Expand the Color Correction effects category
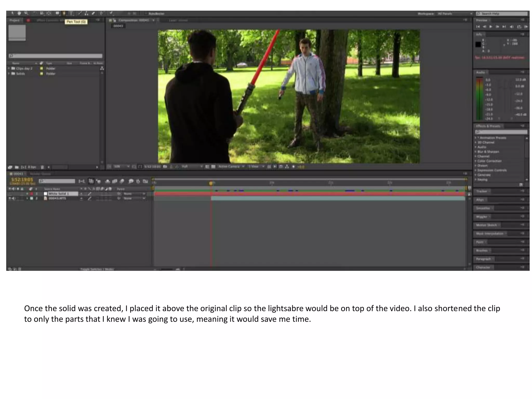The height and width of the screenshot is (399, 532). (476, 161)
